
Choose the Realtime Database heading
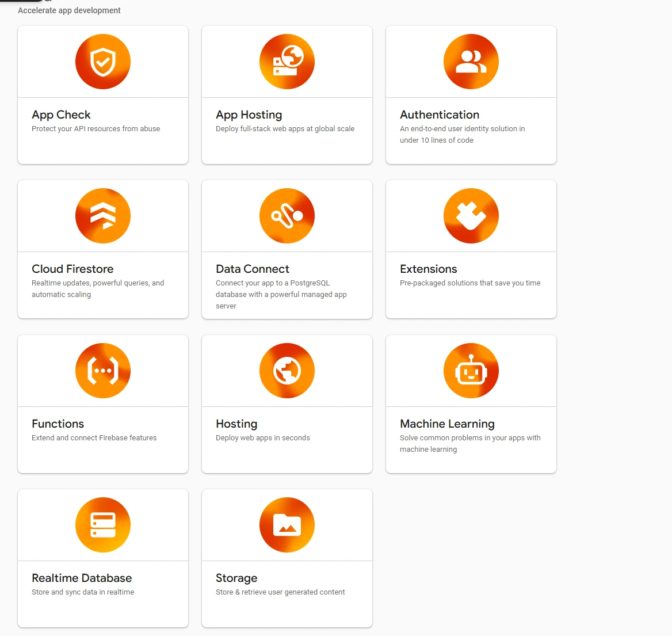tap(82, 578)
